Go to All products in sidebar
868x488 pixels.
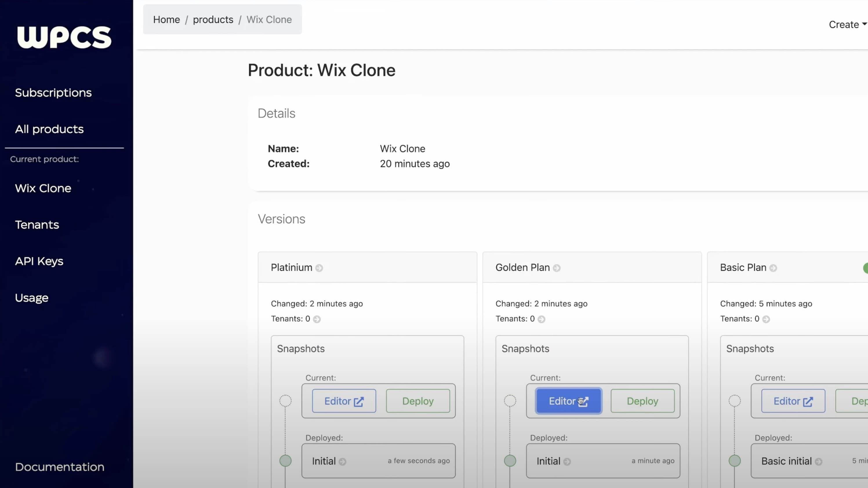pos(49,129)
